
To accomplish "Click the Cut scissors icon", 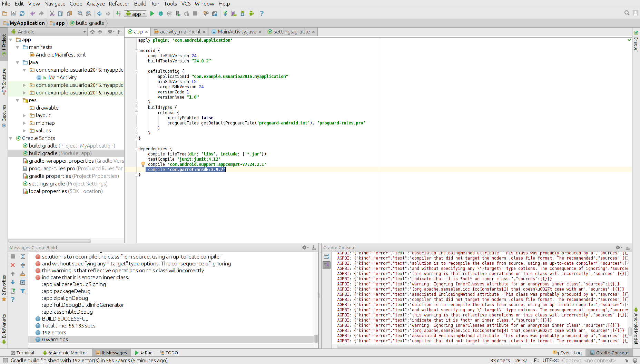I will (x=52, y=13).
